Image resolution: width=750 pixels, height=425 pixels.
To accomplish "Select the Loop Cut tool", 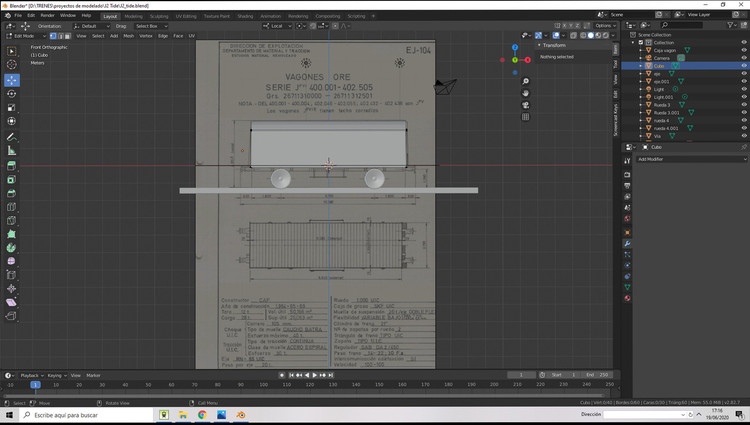I will (12, 207).
